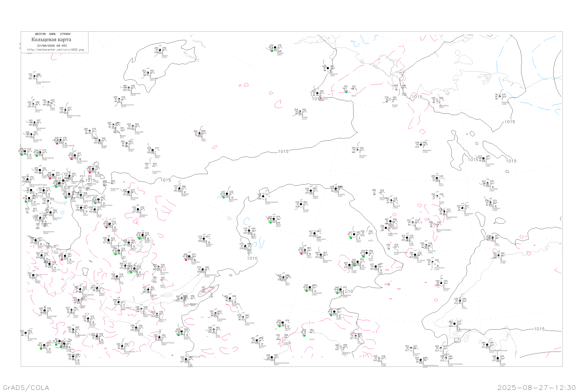Click the 2025-08-27-12:30 timestamp text

[x=536, y=387]
